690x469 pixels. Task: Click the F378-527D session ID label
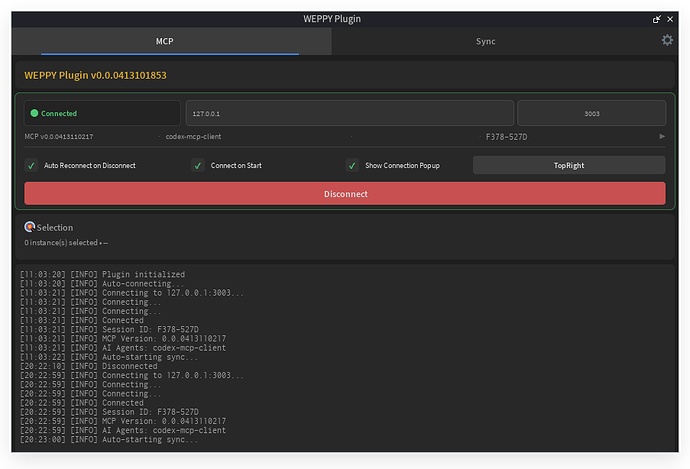[x=506, y=137]
